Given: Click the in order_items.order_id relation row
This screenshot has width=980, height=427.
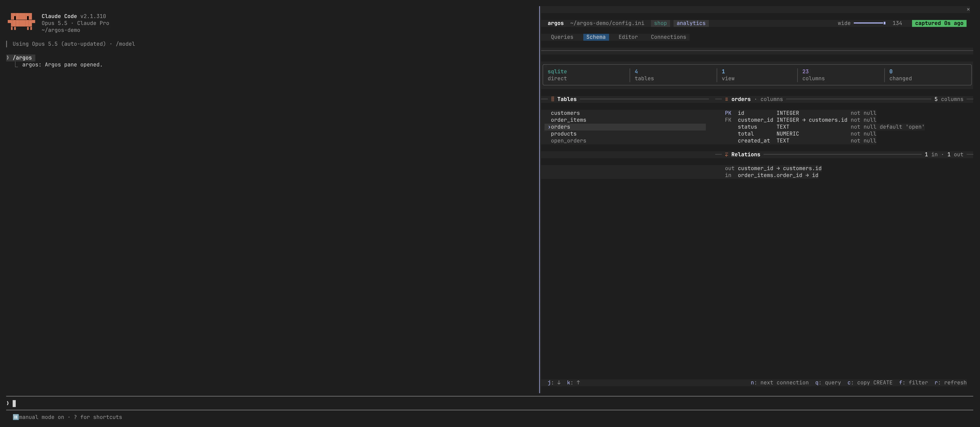Looking at the screenshot, I should coord(771,175).
